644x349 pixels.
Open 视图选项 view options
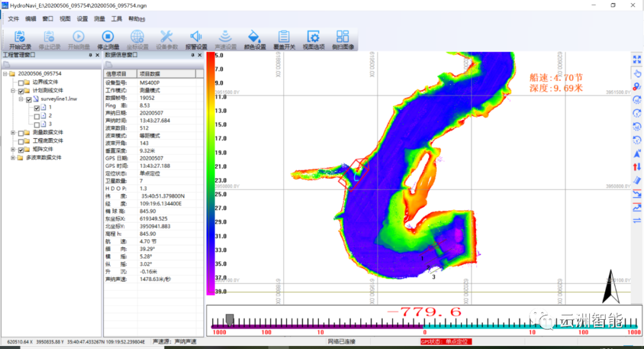pos(313,37)
